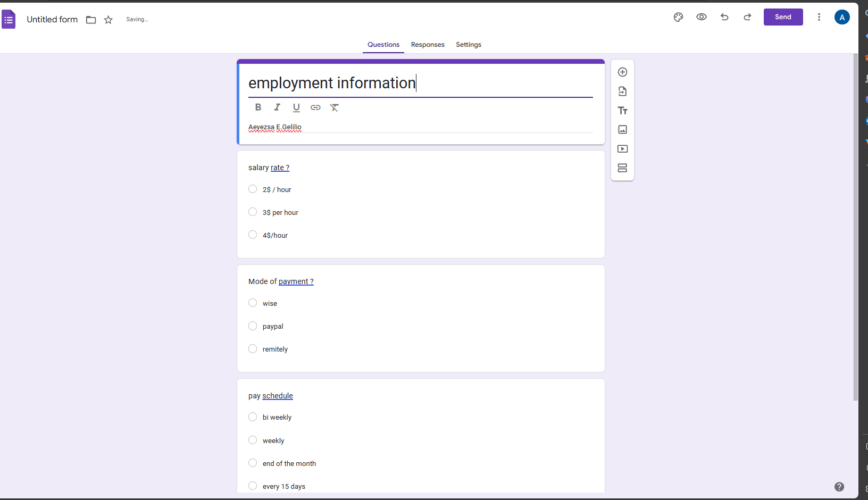Underline the form title text
Viewport: 868px width, 500px height.
point(296,107)
